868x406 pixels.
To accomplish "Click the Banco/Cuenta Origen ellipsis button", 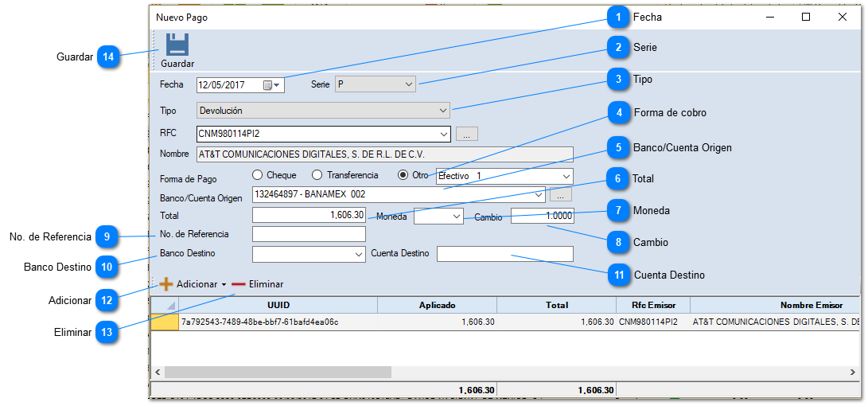I will (x=561, y=194).
